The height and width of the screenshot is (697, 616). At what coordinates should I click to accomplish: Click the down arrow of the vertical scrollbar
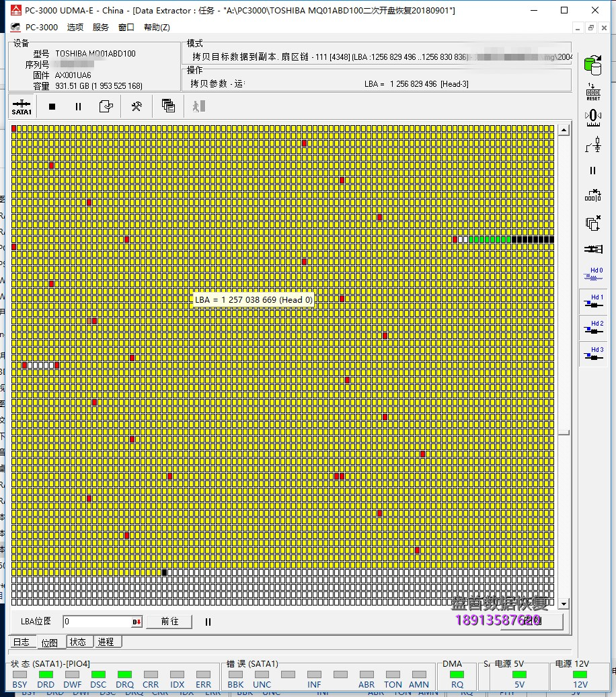tap(564, 603)
